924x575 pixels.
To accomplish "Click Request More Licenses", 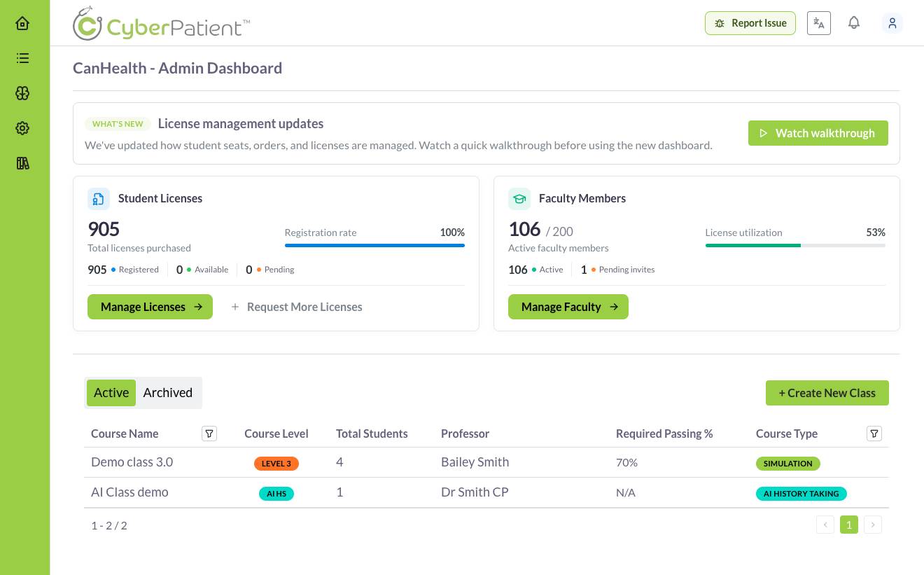I will pyautogui.click(x=297, y=307).
